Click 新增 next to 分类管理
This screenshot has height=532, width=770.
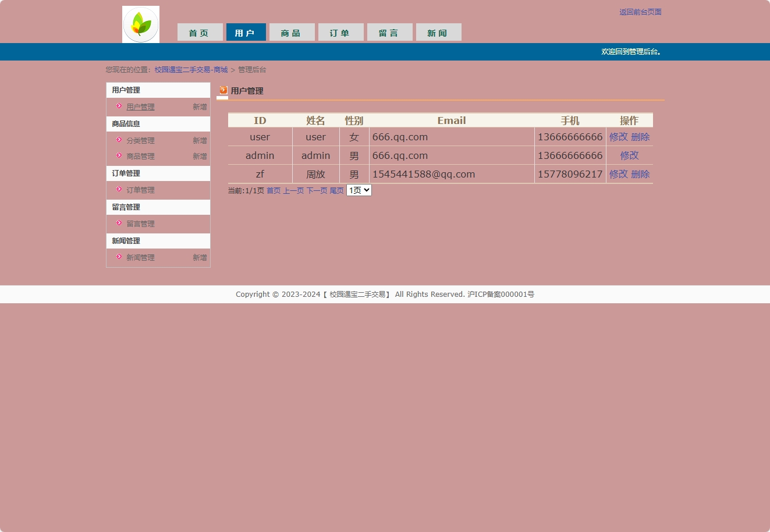click(200, 141)
